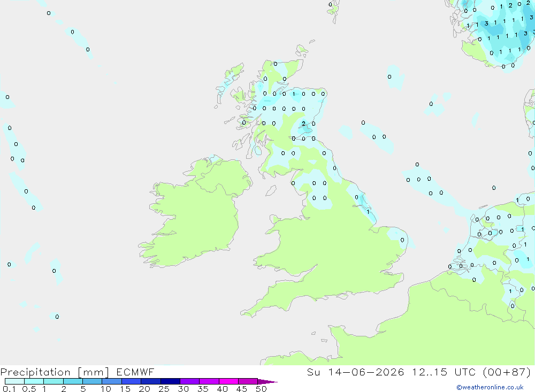The width and height of the screenshot is (535, 392).
Task: Choose the 20–25 mm legend color swatch
Action: (x=150, y=381)
